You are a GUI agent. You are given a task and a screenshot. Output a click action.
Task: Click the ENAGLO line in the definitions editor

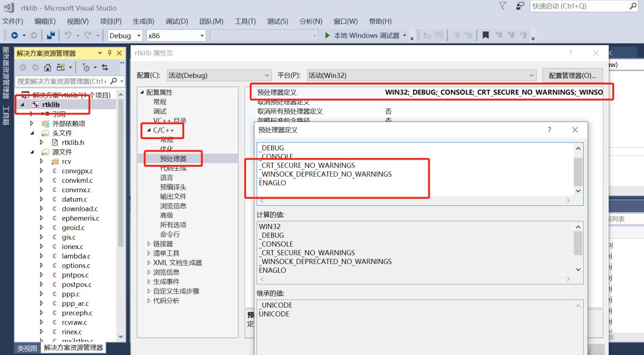pos(272,183)
